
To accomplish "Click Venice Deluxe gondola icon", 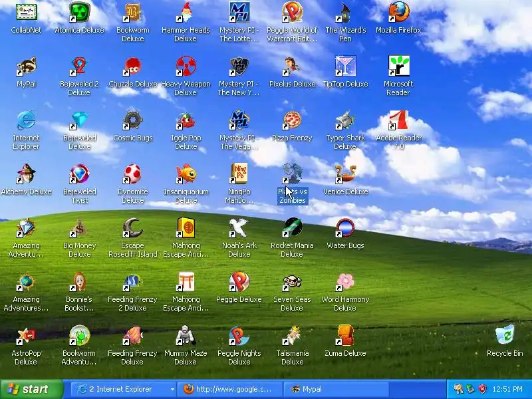I will 345,174.
